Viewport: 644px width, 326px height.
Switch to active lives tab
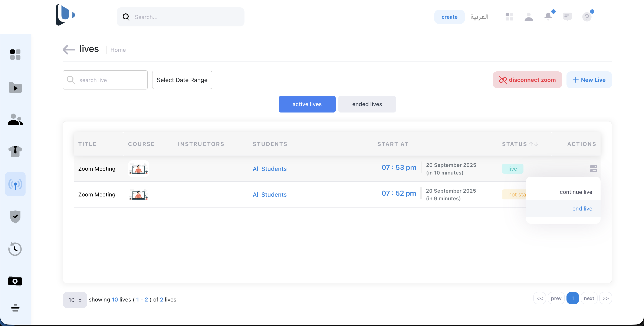point(307,104)
